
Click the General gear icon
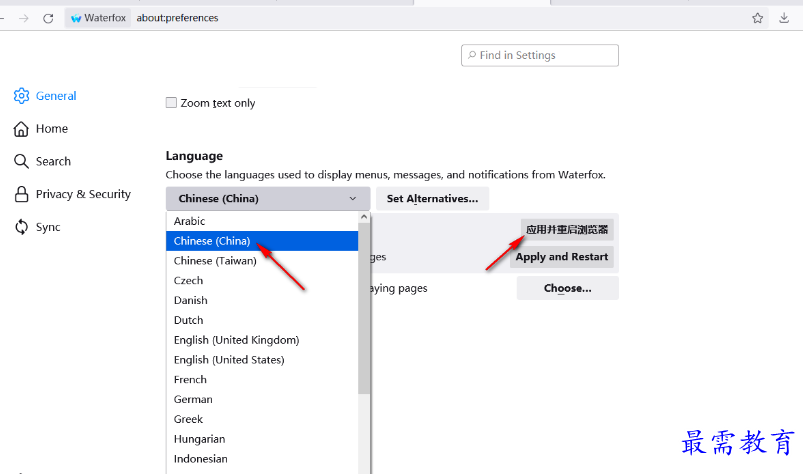[x=22, y=96]
